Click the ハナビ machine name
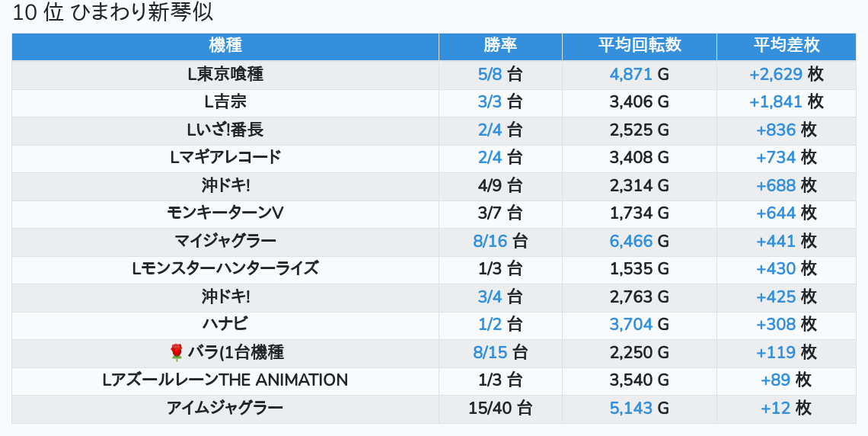The image size is (868, 436). pos(225,324)
